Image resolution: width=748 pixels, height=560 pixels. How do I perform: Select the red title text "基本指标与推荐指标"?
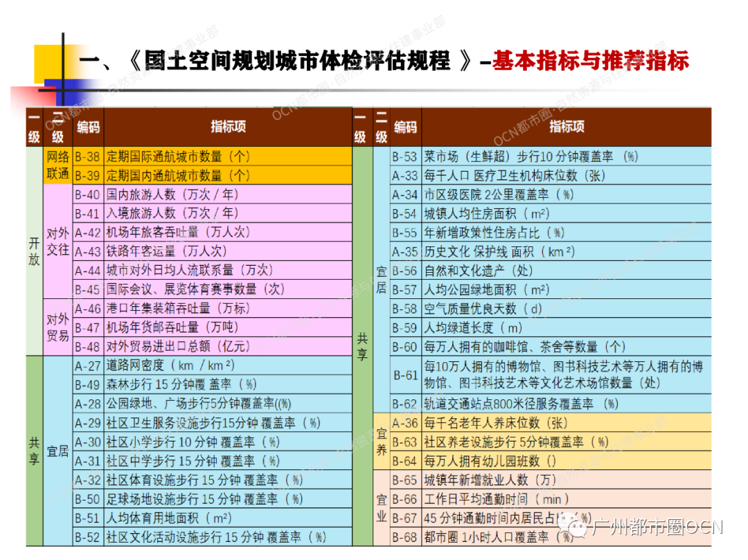tap(591, 61)
